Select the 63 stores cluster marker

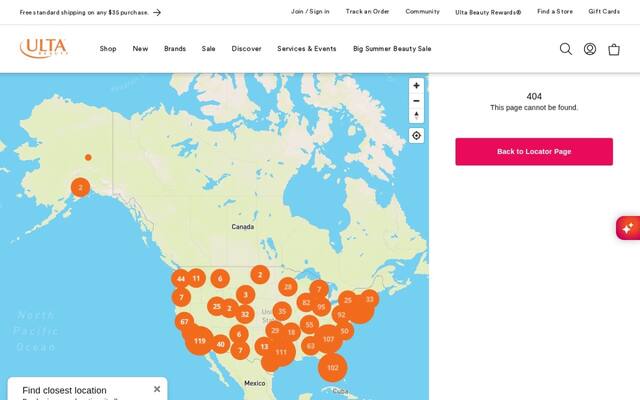[x=311, y=346]
